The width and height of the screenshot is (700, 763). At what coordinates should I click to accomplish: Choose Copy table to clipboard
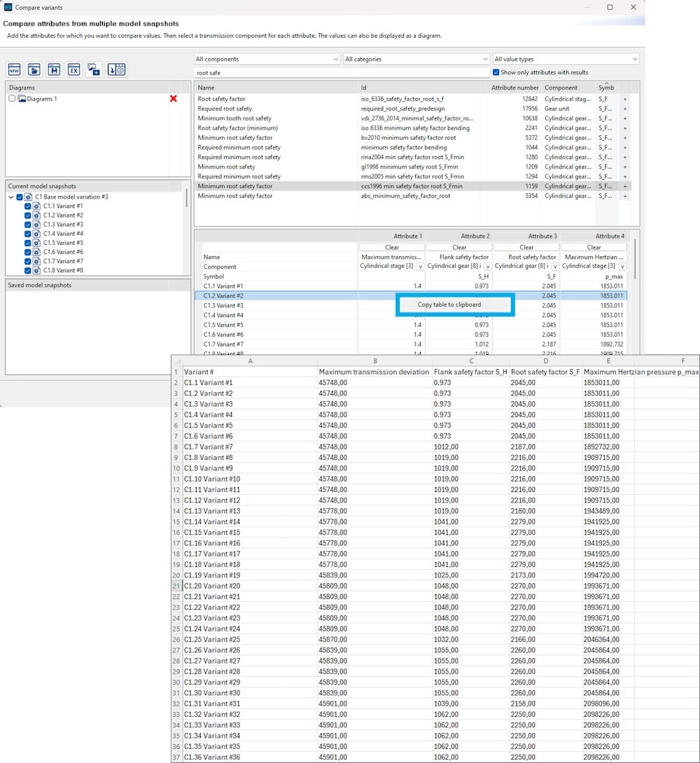(x=455, y=304)
